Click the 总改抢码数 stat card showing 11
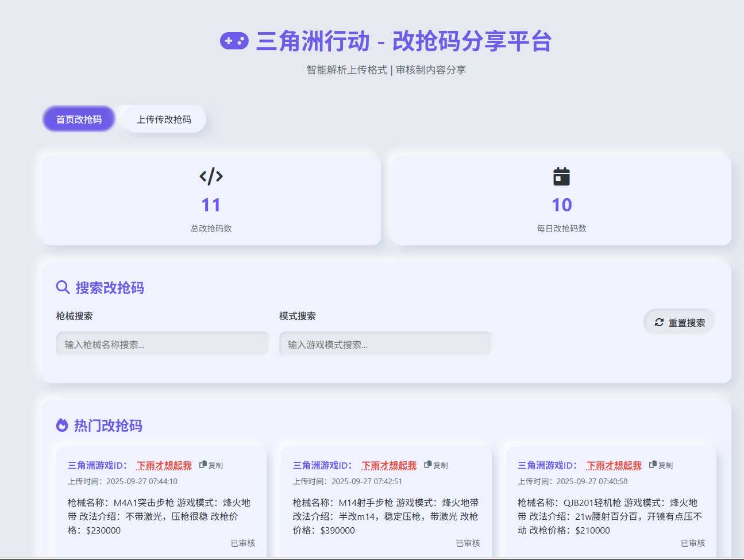 coord(211,199)
